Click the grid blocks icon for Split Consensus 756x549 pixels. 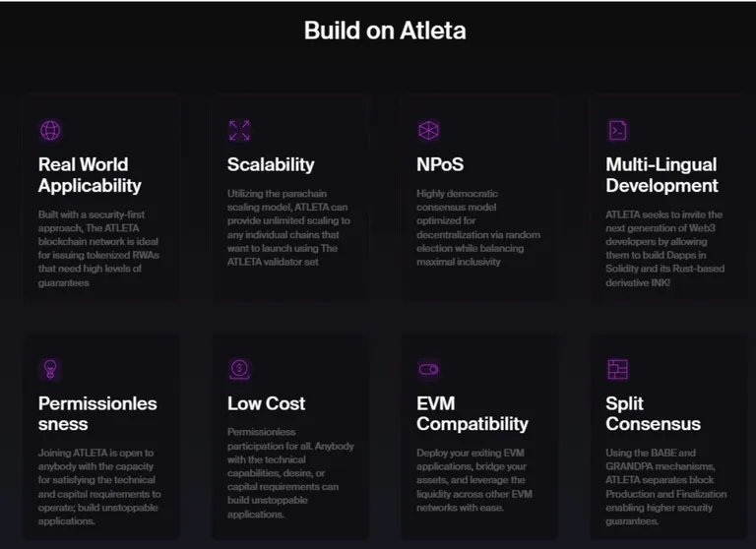pos(617,369)
